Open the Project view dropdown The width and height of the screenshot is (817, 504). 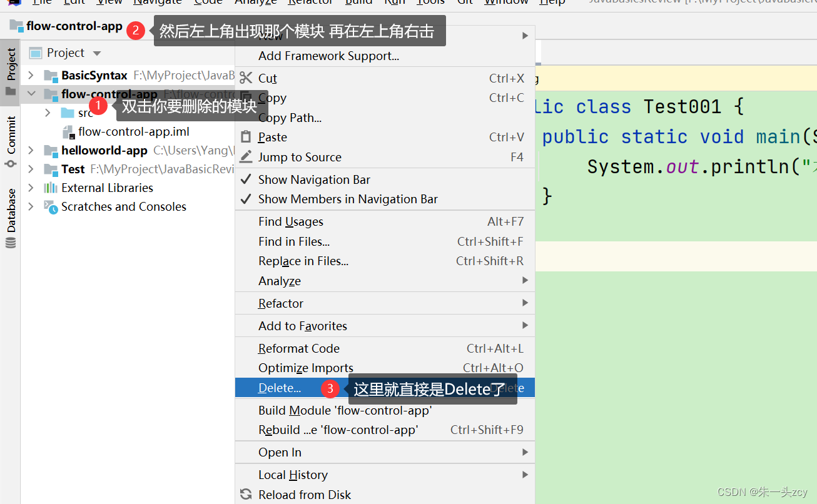click(96, 53)
